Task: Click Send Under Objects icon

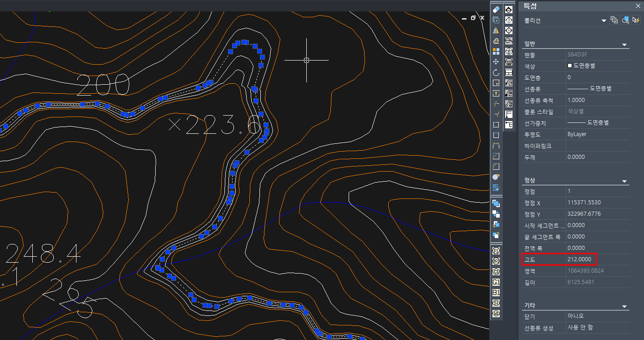Action: click(x=496, y=235)
